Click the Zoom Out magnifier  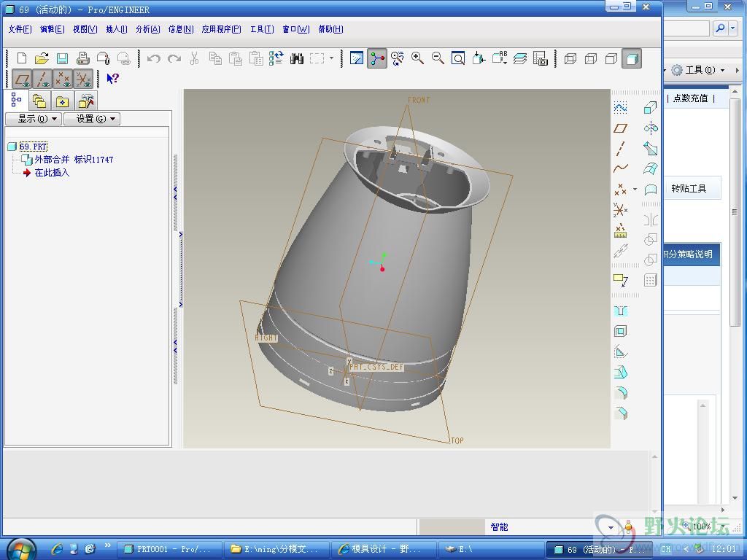click(x=438, y=58)
